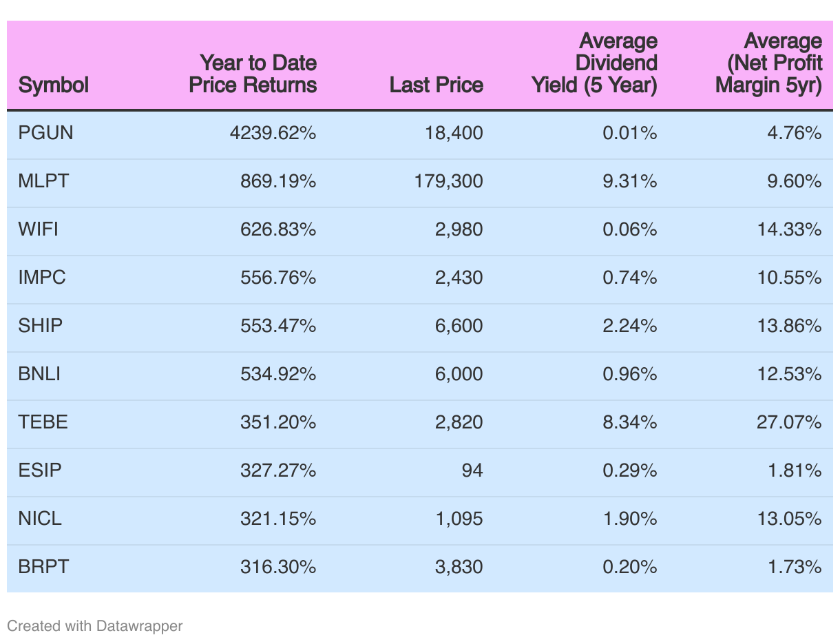Select the NICL symbol row
The height and width of the screenshot is (642, 840).
(x=420, y=520)
